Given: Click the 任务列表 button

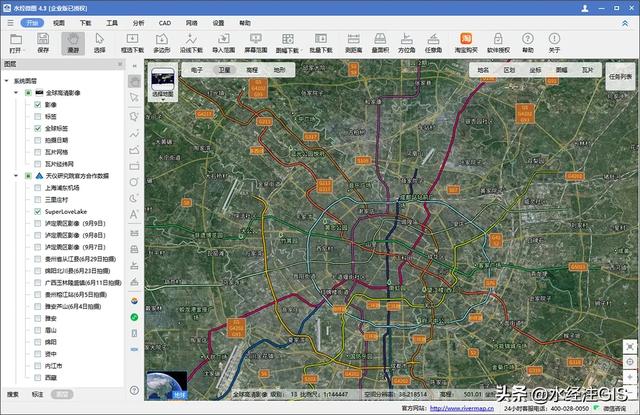Looking at the screenshot, I should point(620,76).
